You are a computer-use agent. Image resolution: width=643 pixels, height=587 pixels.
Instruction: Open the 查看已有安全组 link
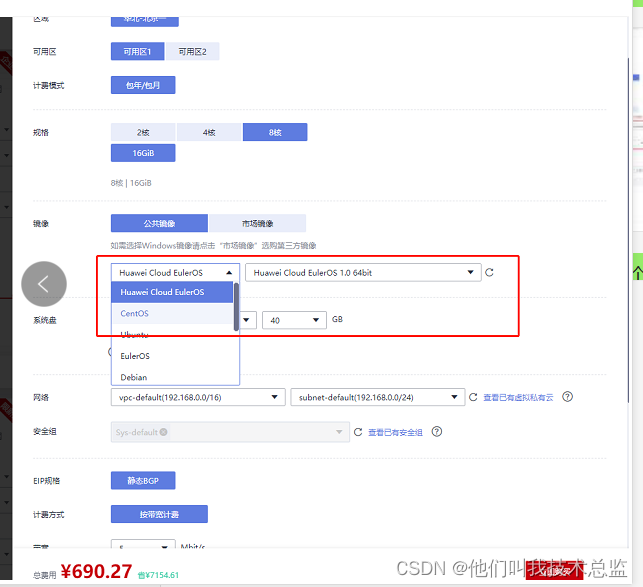[395, 432]
